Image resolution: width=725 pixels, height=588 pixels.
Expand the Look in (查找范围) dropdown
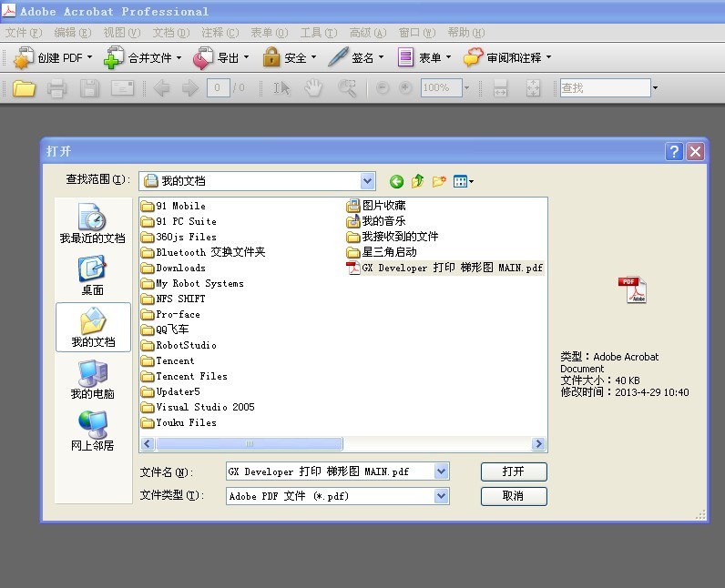pos(367,181)
